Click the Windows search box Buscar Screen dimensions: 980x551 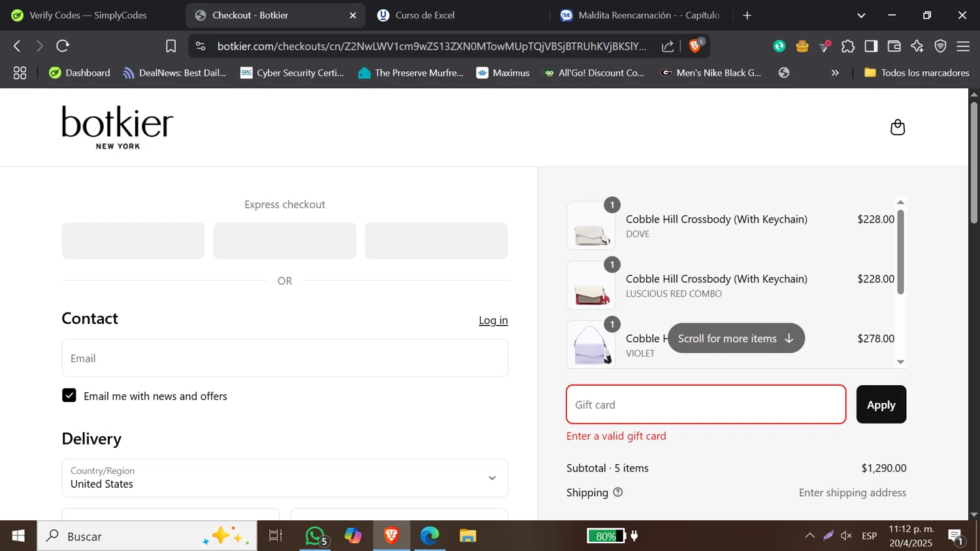pos(147,536)
